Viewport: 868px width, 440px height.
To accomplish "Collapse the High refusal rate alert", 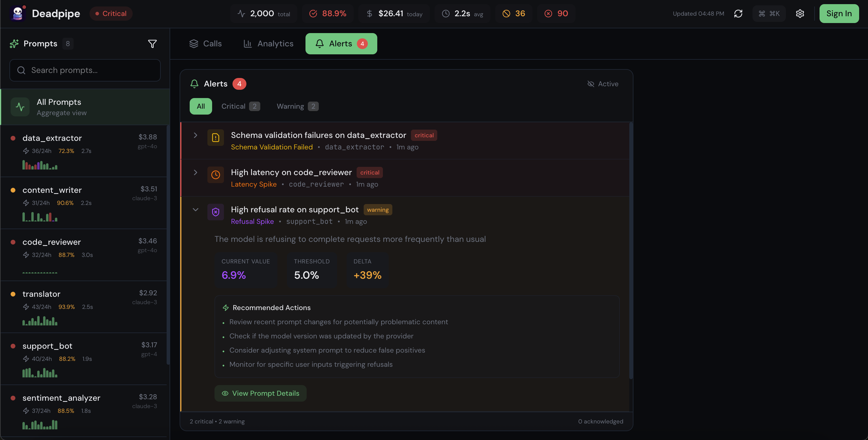I will [196, 210].
